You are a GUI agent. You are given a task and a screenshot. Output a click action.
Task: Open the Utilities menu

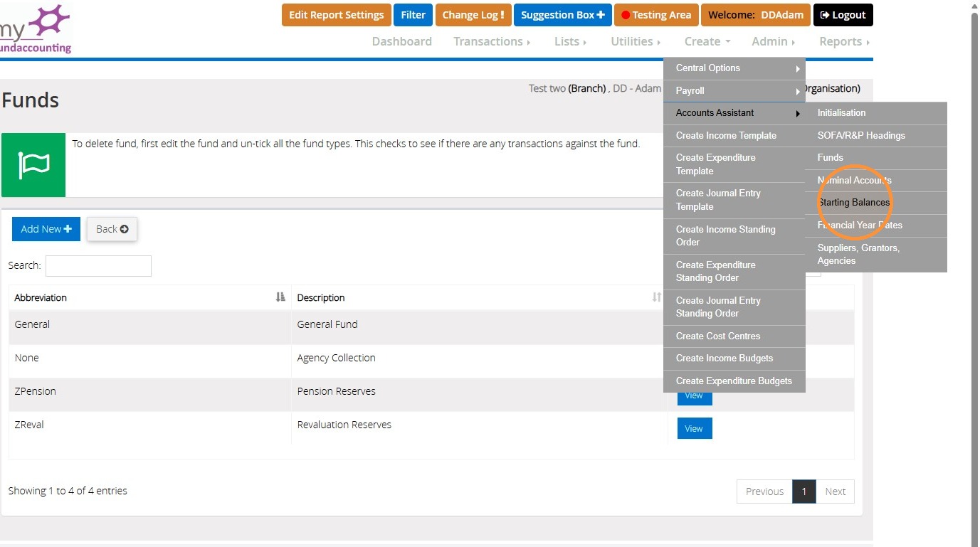coord(636,41)
